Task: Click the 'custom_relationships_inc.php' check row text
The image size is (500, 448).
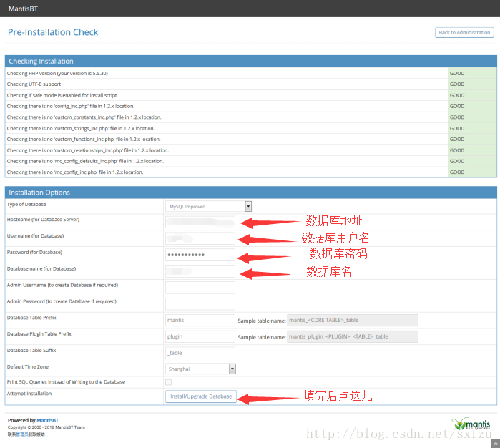Action: (x=88, y=150)
